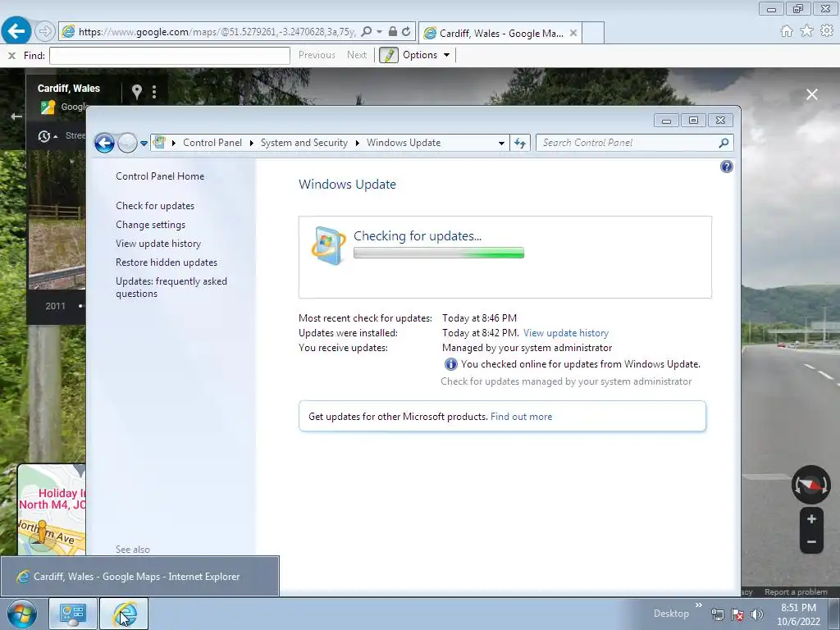Image resolution: width=840 pixels, height=630 pixels.
Task: Click the Control Panel taskbar button
Action: 73,614
